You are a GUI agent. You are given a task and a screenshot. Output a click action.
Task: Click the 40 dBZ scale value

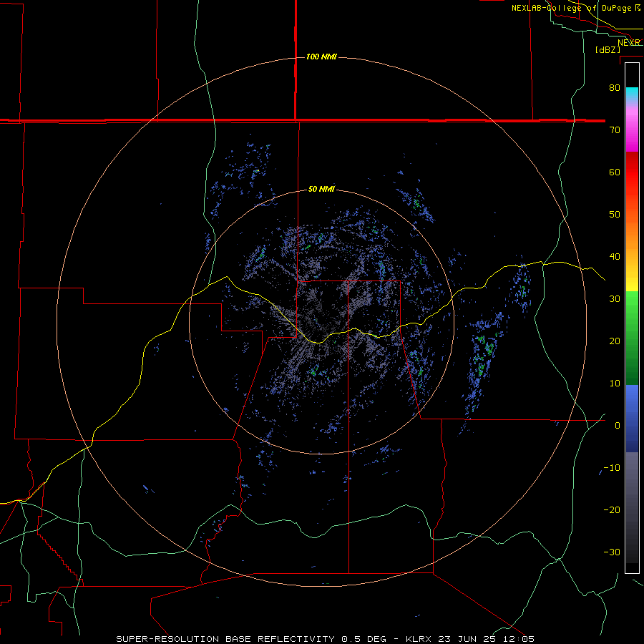coord(615,257)
